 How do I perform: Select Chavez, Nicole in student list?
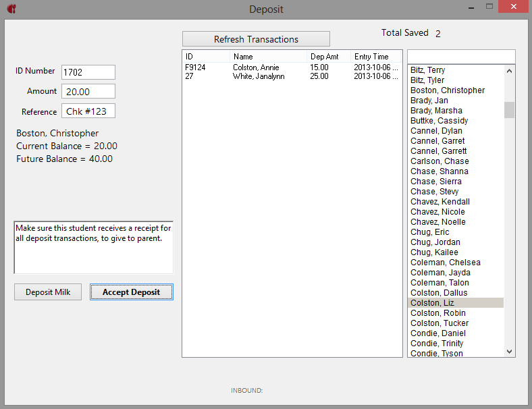tap(455, 212)
